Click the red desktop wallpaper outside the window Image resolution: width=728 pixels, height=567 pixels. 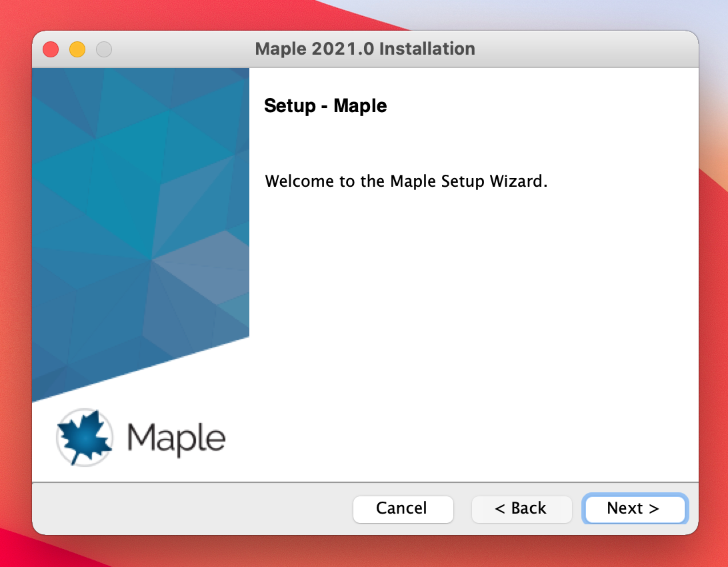[x=713, y=334]
